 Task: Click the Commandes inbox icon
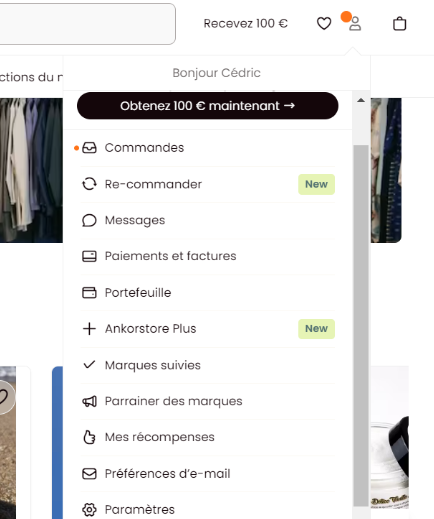[x=89, y=148]
